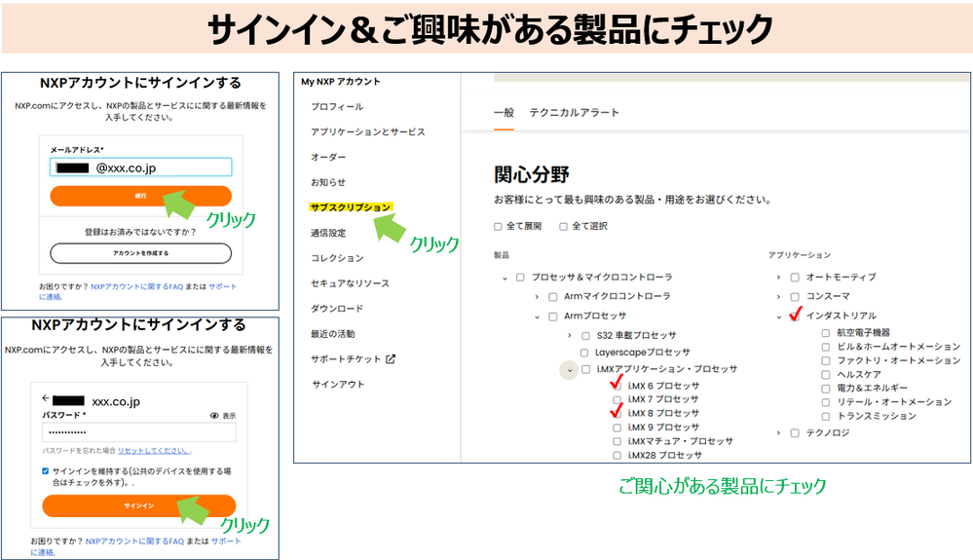Switch to the 一般 tab

(504, 112)
